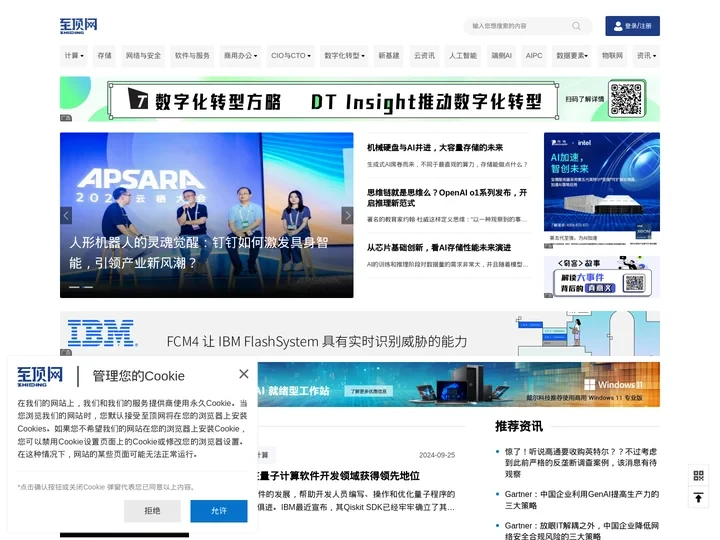
Task: Click the back-to-top arrow icon
Action: (x=698, y=497)
